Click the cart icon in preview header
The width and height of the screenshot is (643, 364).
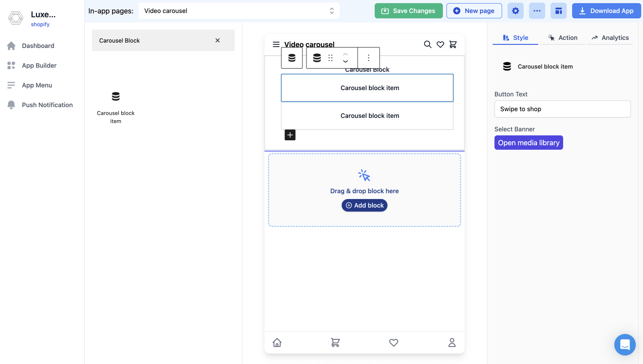pyautogui.click(x=453, y=44)
